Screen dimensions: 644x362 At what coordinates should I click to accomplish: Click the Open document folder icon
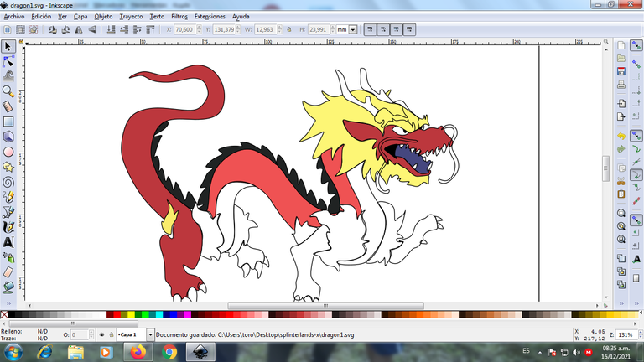(x=621, y=59)
